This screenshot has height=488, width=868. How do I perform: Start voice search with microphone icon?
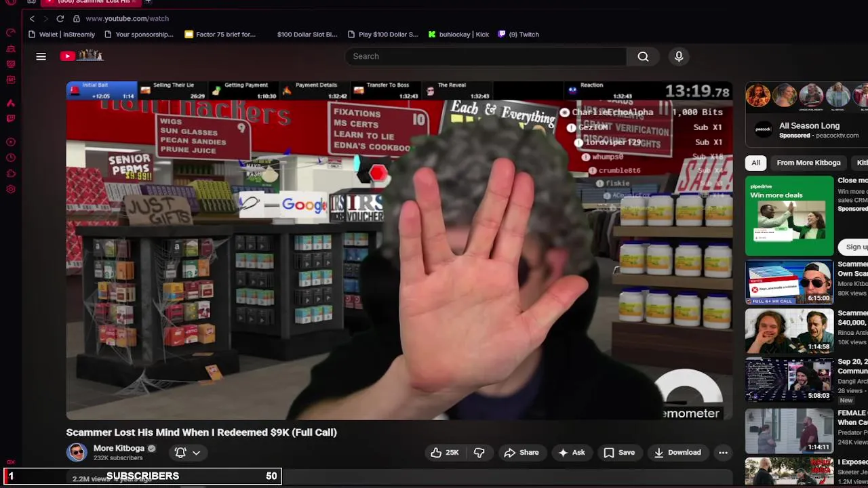coord(679,56)
